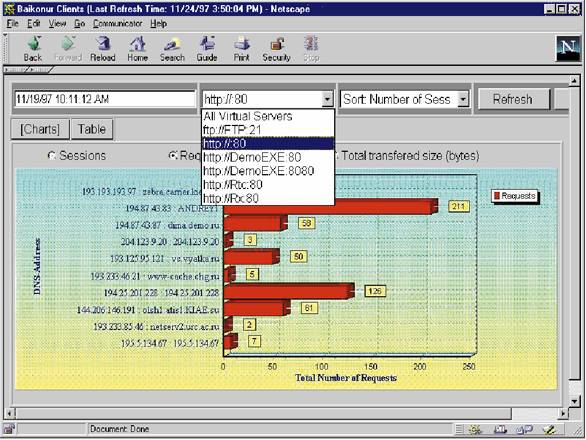Click the Print toolbar icon
Screen dimensions: 586x440
(x=241, y=49)
